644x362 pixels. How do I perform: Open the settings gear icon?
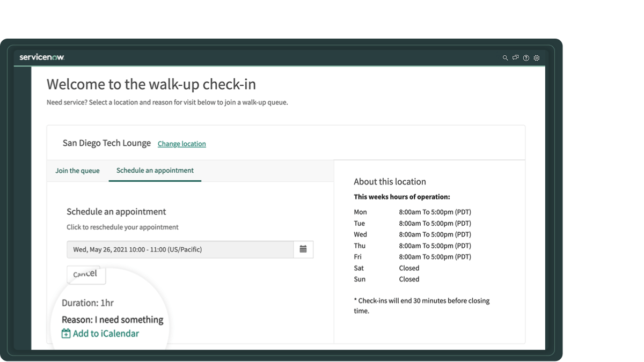[x=537, y=57]
